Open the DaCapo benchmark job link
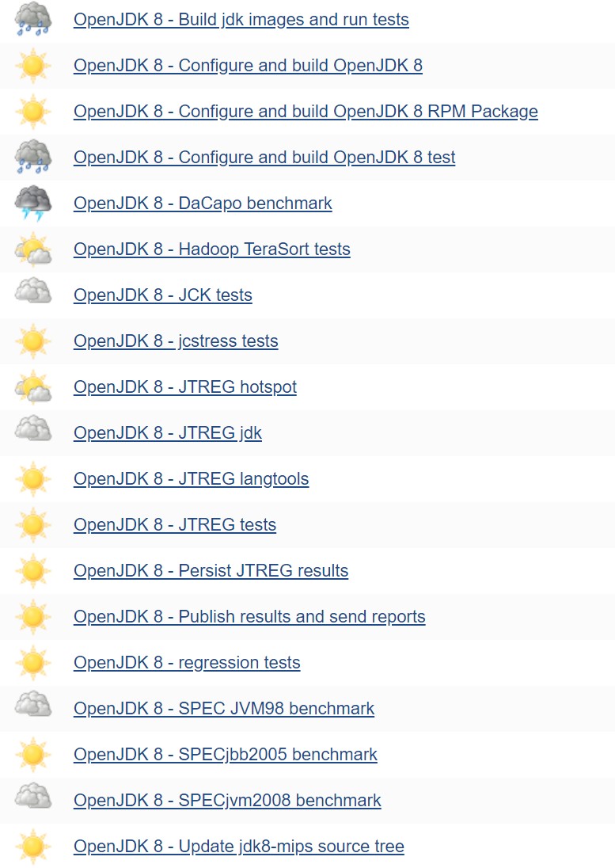Image resolution: width=615 pixels, height=868 pixels. (203, 204)
